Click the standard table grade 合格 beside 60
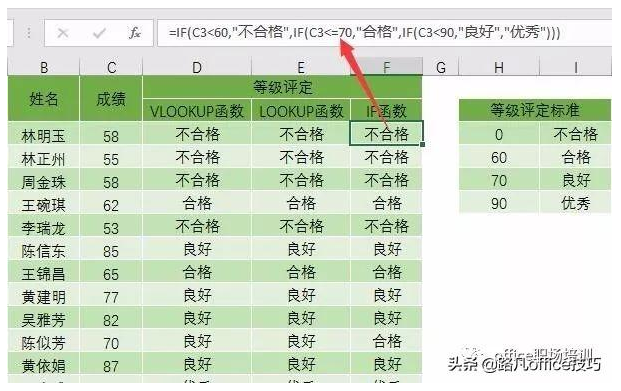This screenshot has width=621, height=391. tap(575, 157)
